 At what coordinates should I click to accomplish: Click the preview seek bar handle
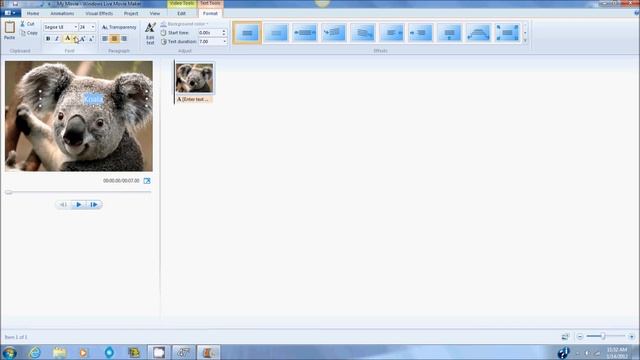[9, 192]
